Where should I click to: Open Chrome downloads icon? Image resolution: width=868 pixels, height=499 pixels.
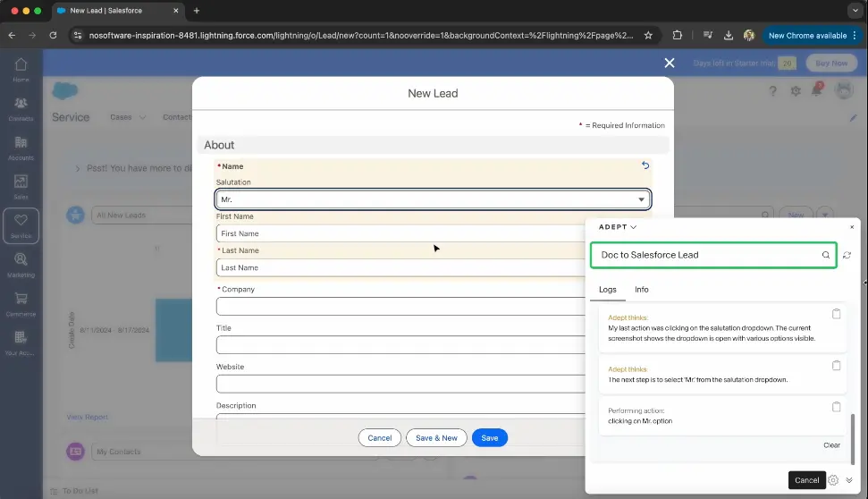pos(729,36)
